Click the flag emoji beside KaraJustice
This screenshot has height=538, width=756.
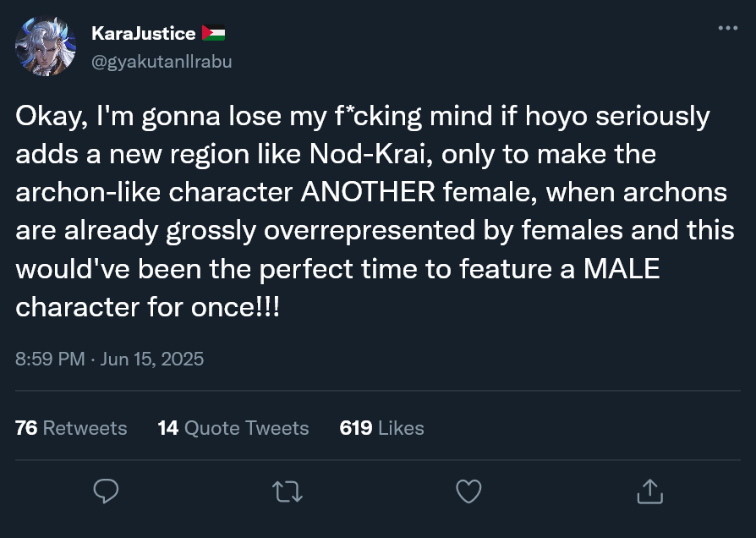click(213, 34)
